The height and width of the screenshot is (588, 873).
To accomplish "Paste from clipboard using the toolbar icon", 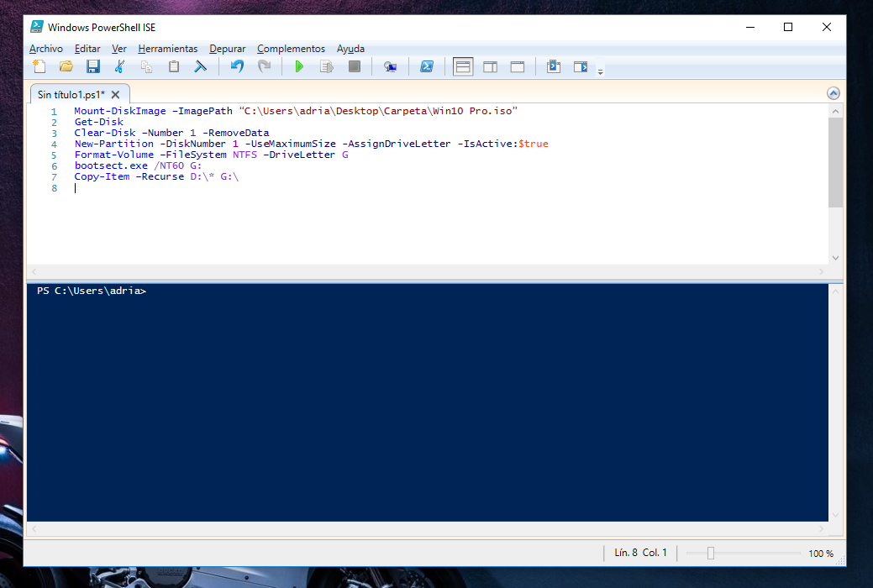I will pyautogui.click(x=174, y=67).
